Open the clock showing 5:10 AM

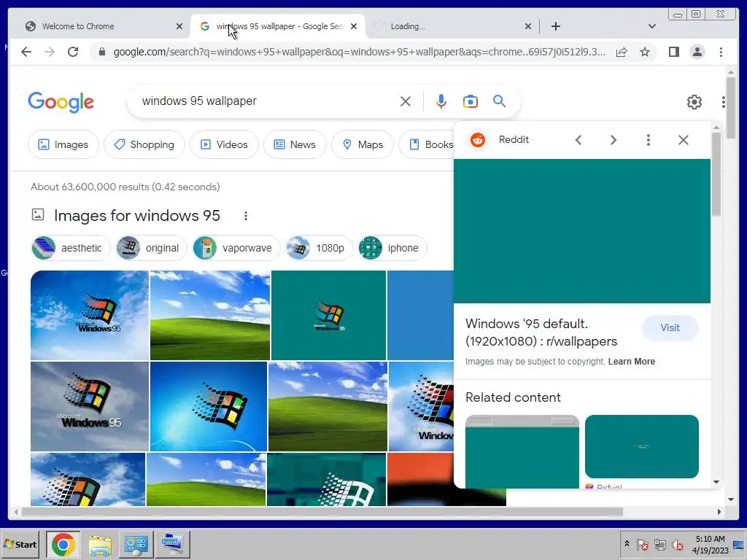[x=711, y=544]
